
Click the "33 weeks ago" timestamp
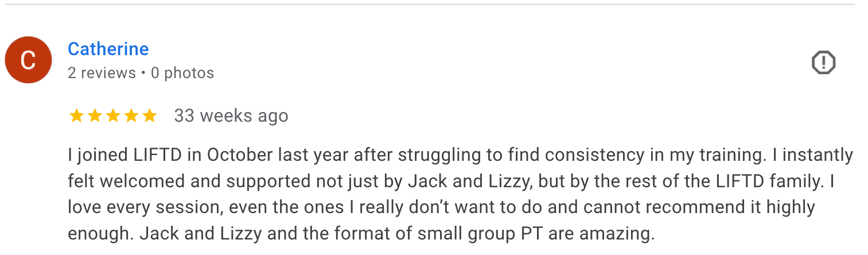tap(231, 116)
